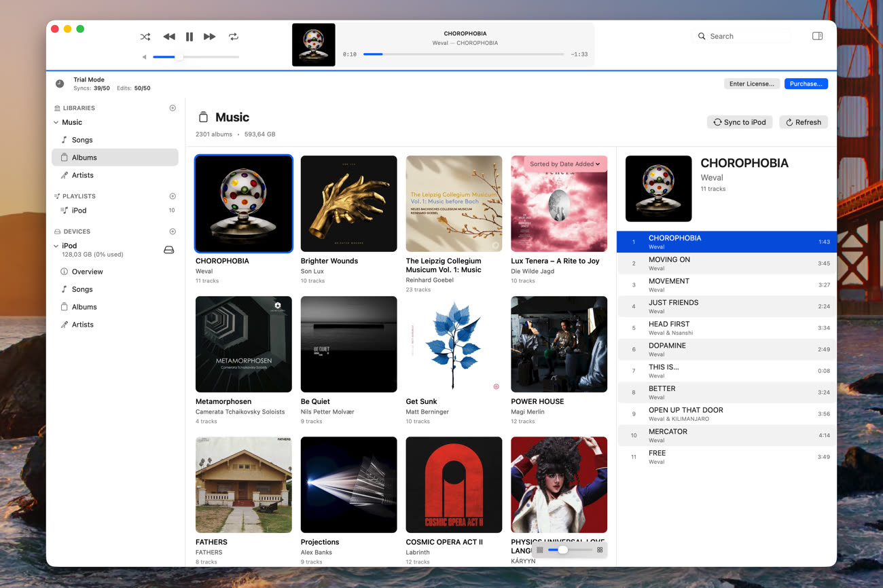The image size is (883, 588).
Task: Click the iPod eject drive icon
Action: [169, 250]
